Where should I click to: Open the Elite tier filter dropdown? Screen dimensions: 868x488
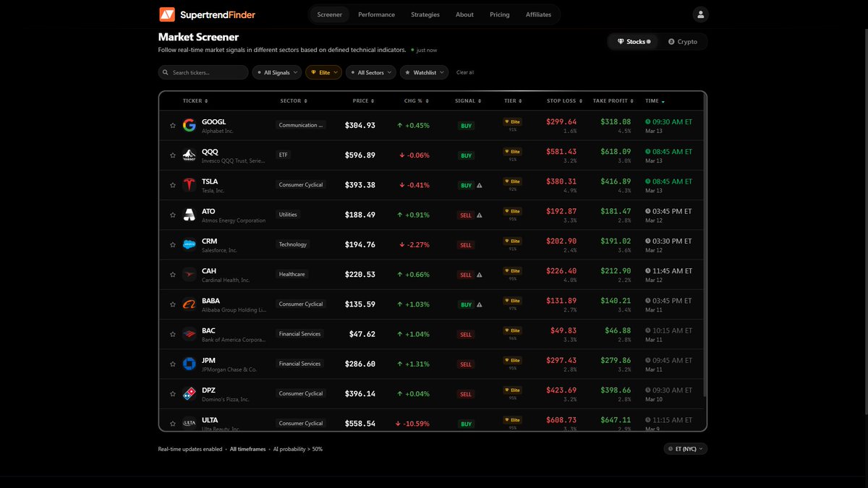[324, 72]
